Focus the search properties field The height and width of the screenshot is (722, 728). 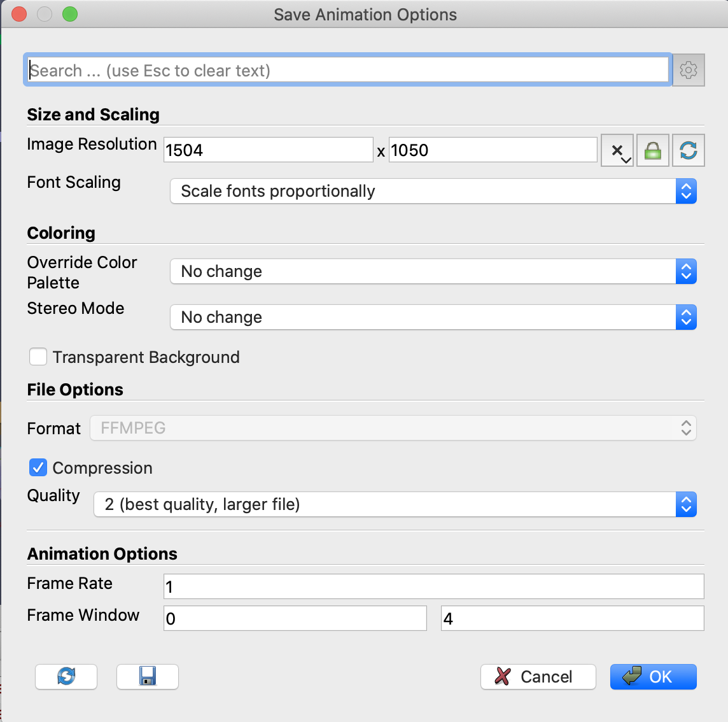(x=347, y=70)
